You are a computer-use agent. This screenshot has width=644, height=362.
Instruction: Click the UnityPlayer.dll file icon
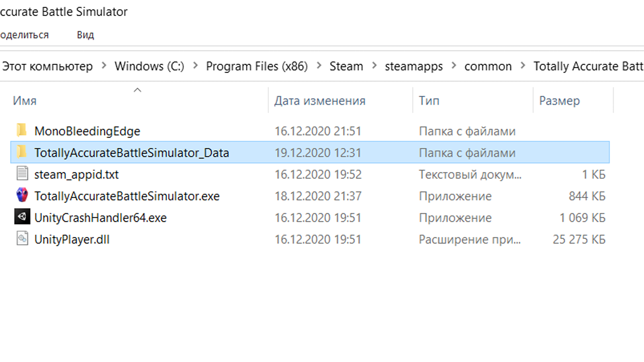[22, 239]
